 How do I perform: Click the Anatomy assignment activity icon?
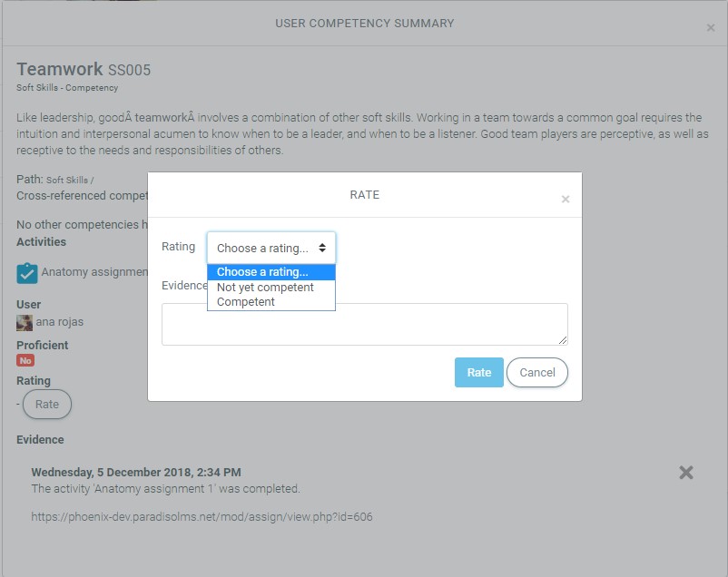(27, 273)
